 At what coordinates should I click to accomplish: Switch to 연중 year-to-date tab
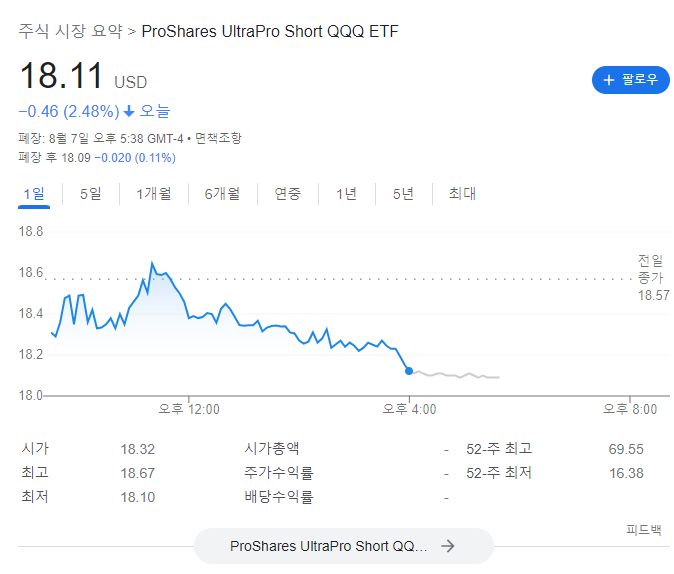[x=288, y=194]
